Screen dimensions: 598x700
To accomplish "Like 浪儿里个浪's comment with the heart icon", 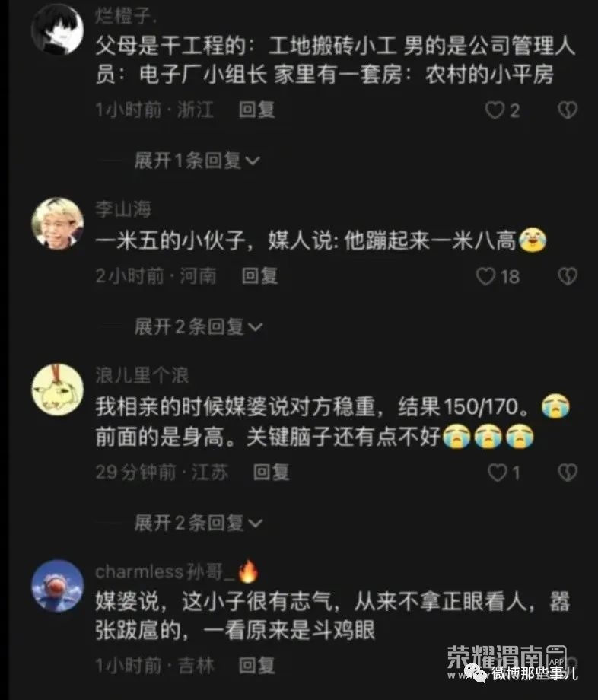I will [x=497, y=473].
